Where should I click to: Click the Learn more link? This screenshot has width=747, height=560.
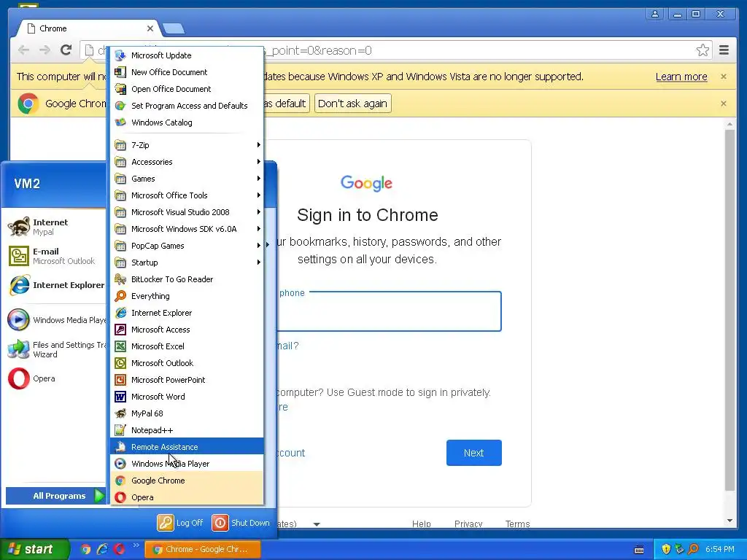[681, 77]
